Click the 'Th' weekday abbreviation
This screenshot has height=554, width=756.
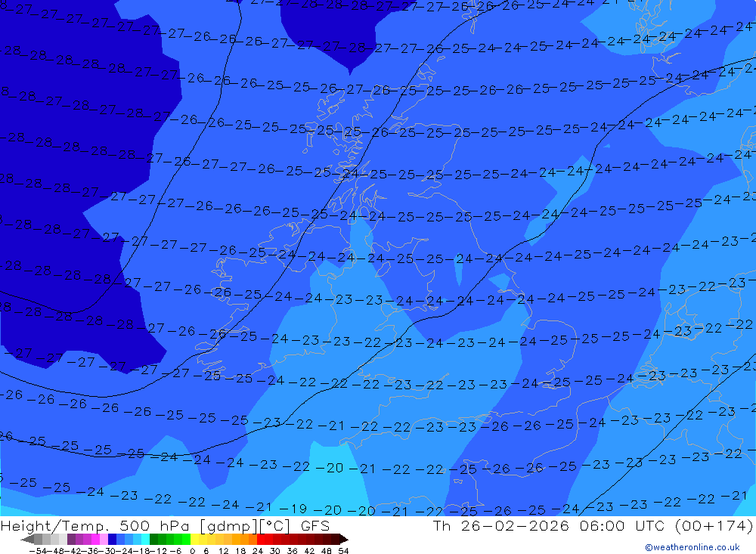pos(442,526)
